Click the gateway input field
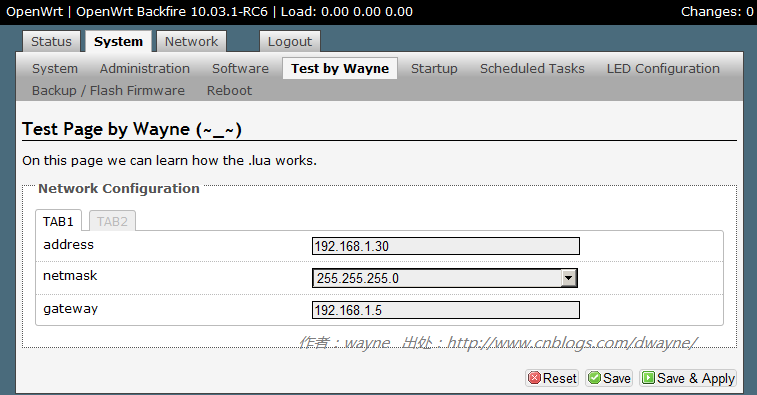Viewport: 757px width, 395px height. 446,310
